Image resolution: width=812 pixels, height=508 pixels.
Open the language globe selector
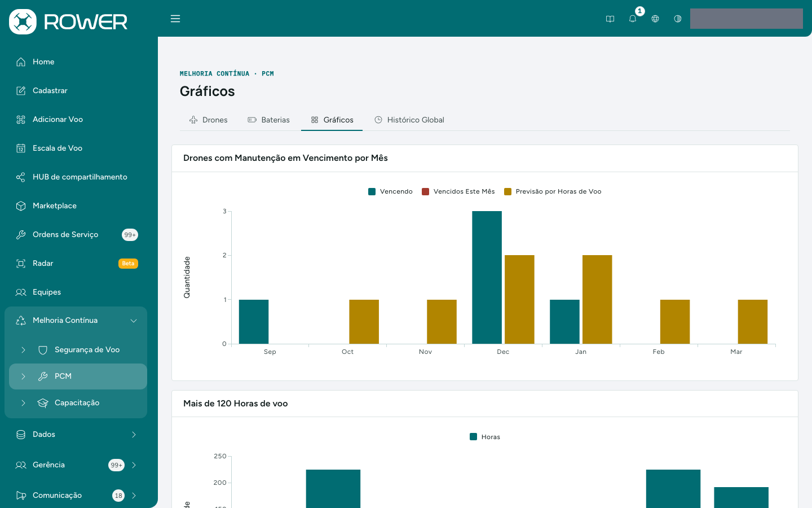655,19
